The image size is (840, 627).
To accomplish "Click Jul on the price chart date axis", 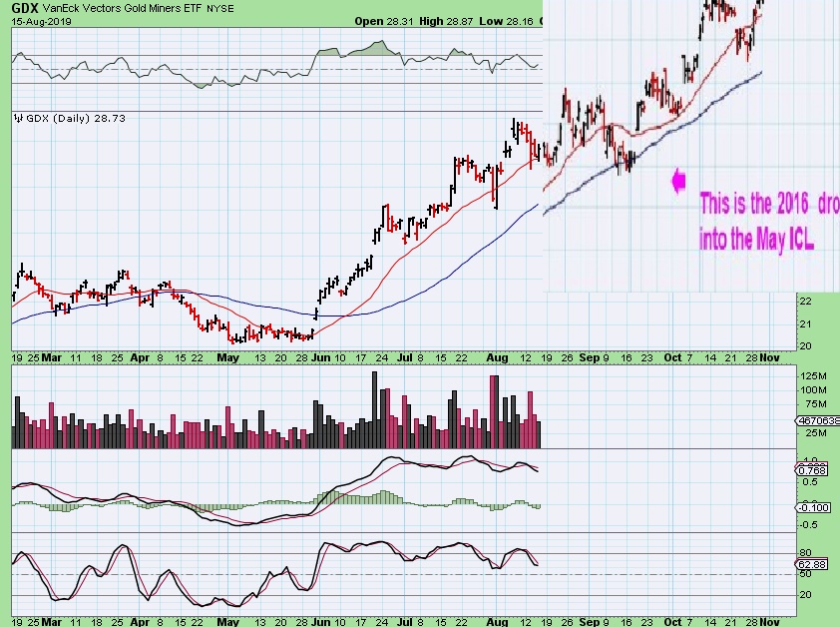I will (x=405, y=357).
